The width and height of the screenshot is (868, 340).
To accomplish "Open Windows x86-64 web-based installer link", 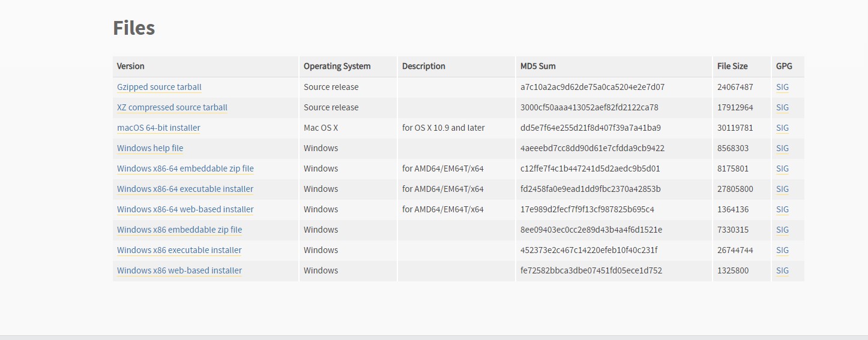I will (185, 209).
